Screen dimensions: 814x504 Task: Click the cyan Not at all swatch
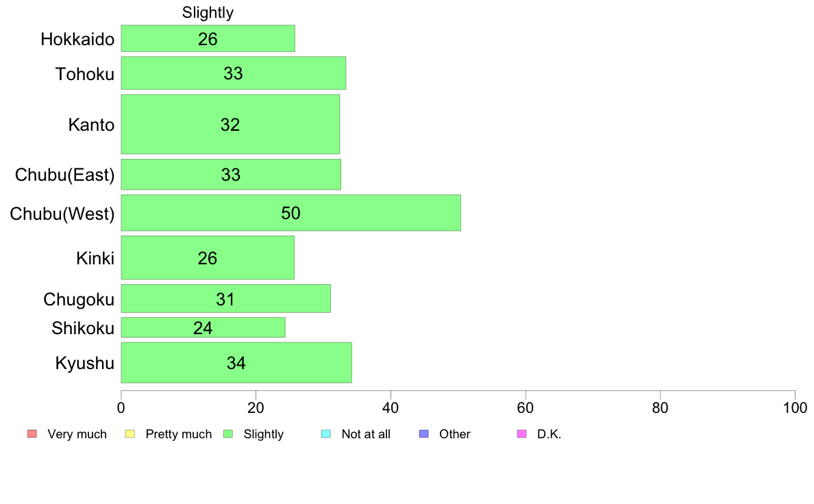point(326,434)
